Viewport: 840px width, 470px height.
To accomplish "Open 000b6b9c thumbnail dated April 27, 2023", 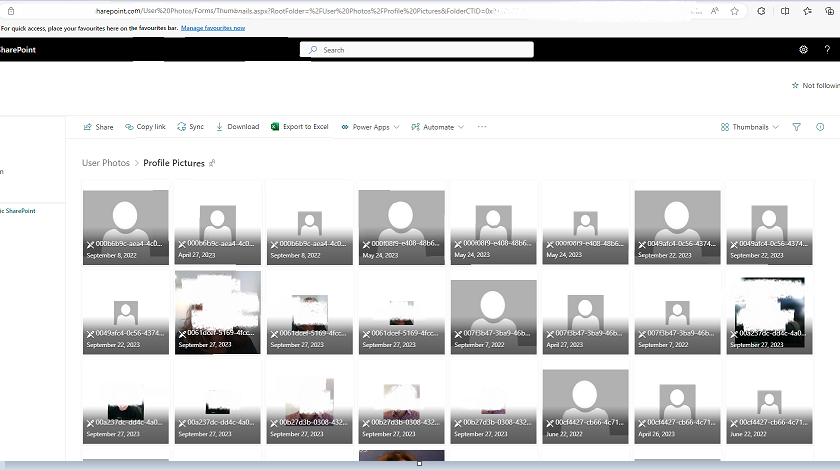I will pos(218,222).
